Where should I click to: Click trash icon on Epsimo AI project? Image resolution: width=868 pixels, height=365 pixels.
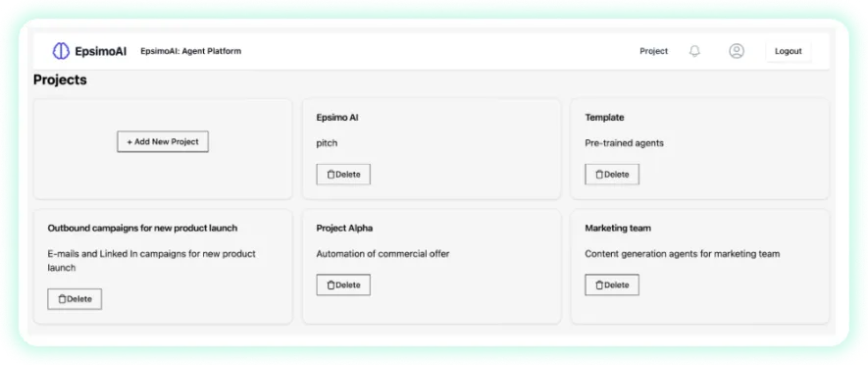332,175
